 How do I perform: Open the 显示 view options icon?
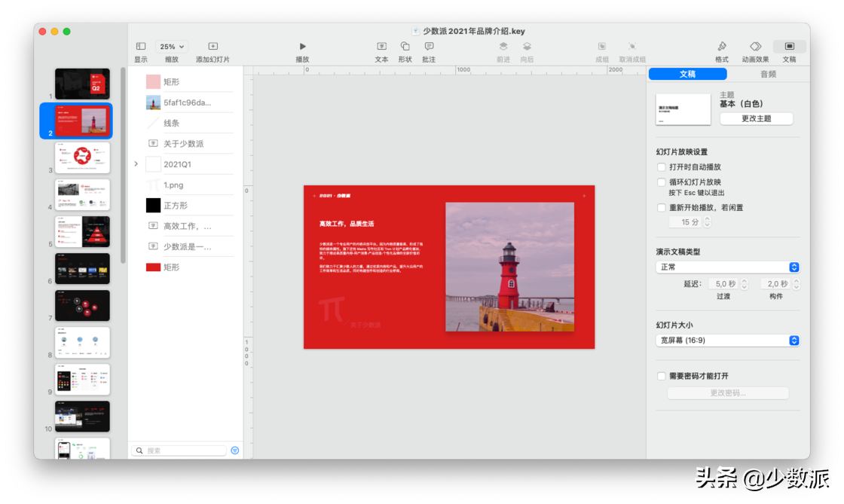pyautogui.click(x=141, y=46)
